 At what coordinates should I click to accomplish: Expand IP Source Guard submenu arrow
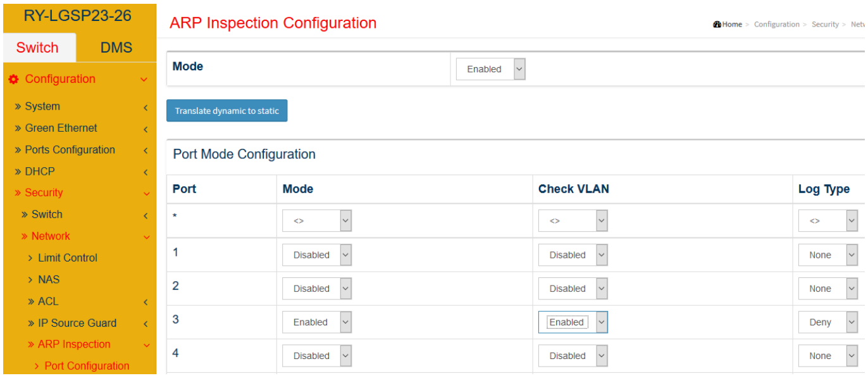[x=146, y=324]
